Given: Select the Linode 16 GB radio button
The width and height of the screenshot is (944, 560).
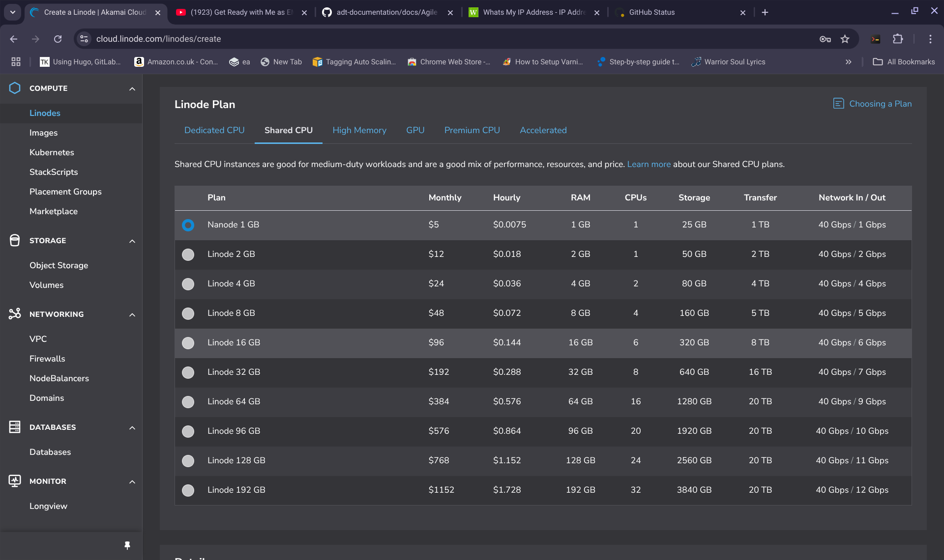Looking at the screenshot, I should 188,343.
